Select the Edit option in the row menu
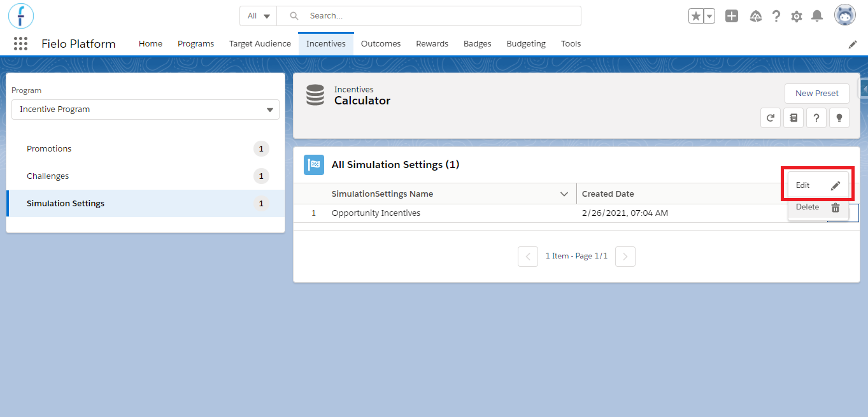 tap(818, 185)
